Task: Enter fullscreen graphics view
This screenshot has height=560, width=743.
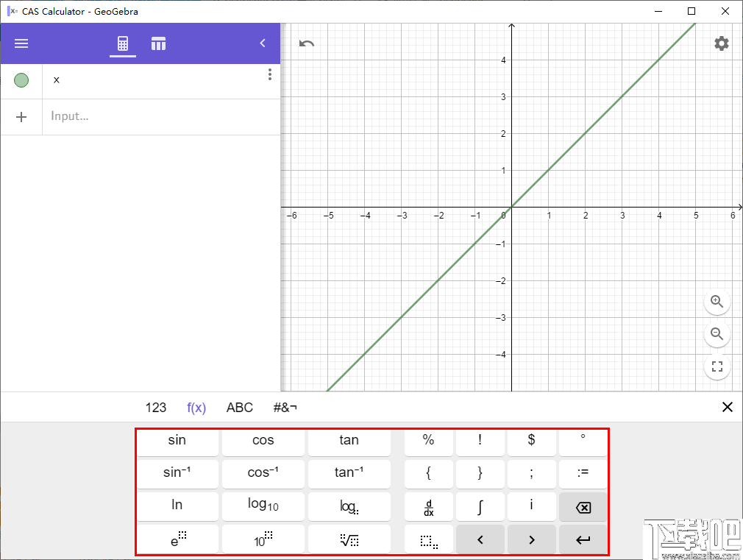Action: tap(717, 366)
